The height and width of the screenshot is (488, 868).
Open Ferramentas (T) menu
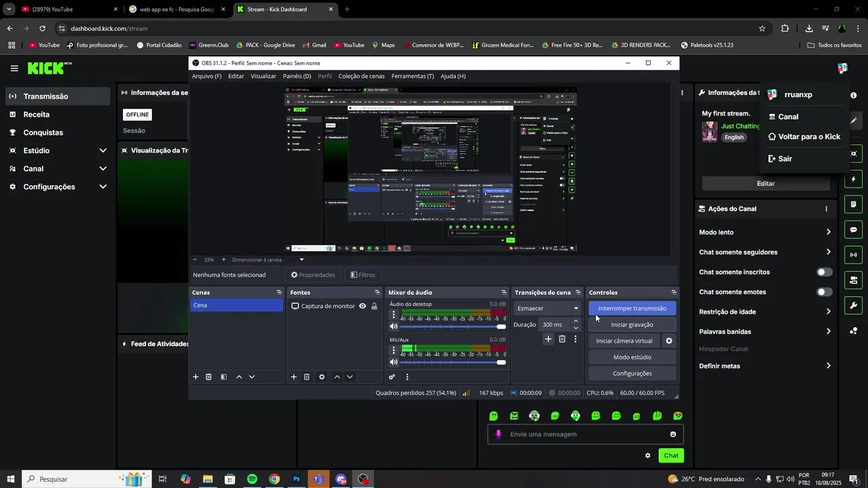(x=412, y=76)
